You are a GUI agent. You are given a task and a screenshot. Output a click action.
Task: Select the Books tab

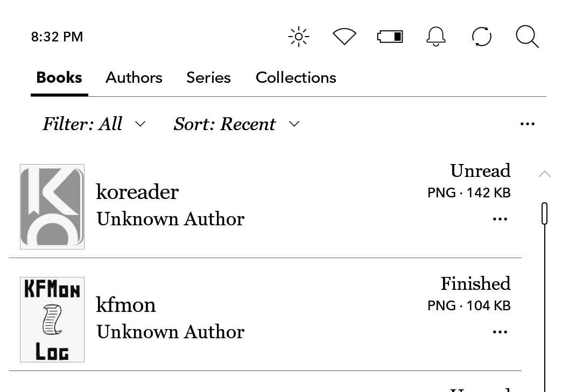click(59, 78)
